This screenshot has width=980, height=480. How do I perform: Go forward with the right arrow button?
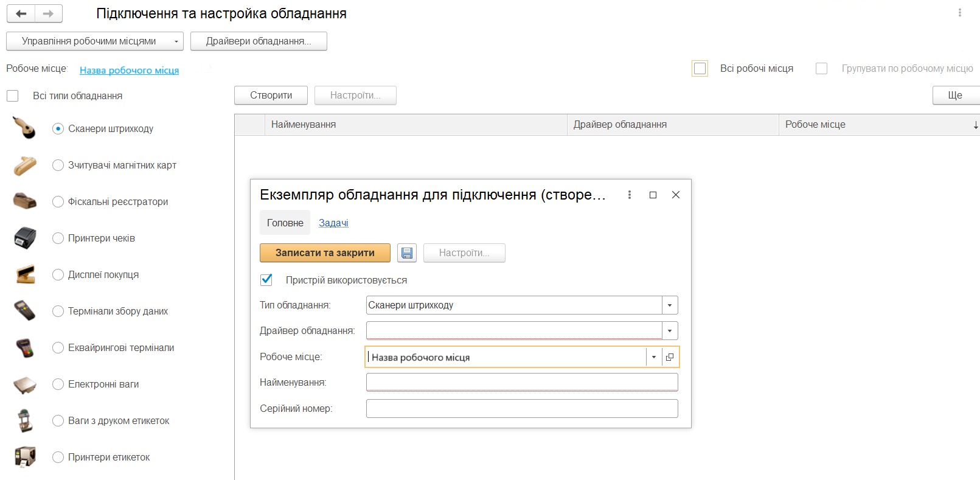point(49,13)
